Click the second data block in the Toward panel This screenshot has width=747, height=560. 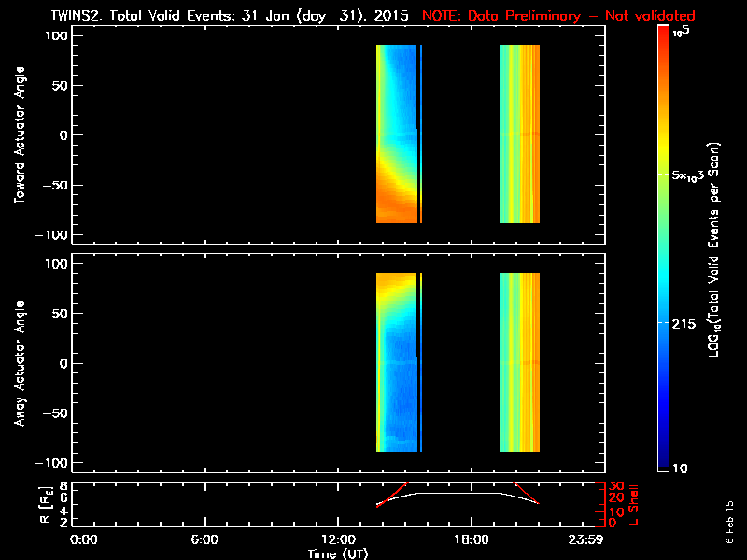click(x=520, y=133)
